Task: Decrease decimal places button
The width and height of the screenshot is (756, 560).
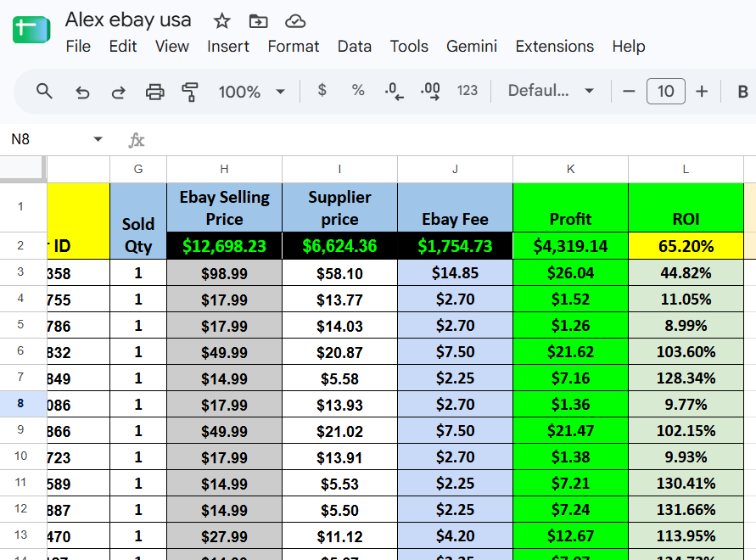Action: click(x=394, y=91)
